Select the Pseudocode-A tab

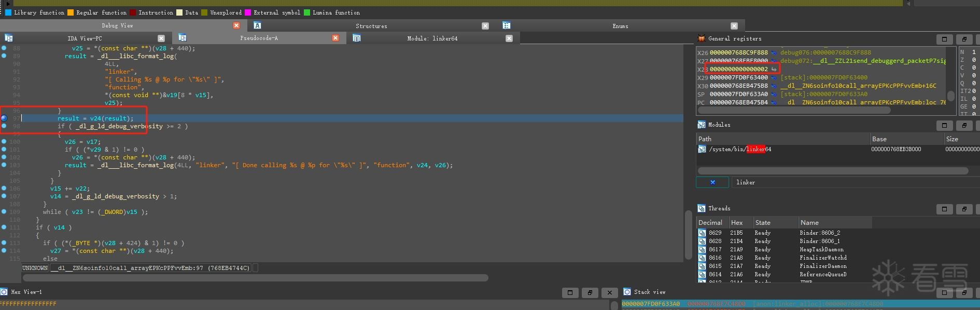point(259,38)
